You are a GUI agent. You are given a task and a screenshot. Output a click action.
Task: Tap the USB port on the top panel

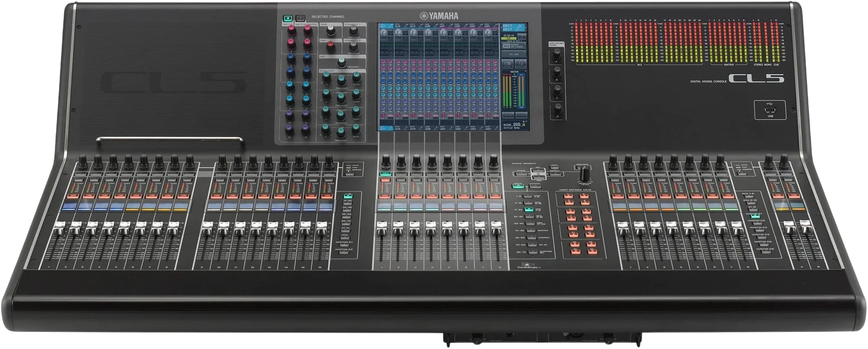click(770, 110)
